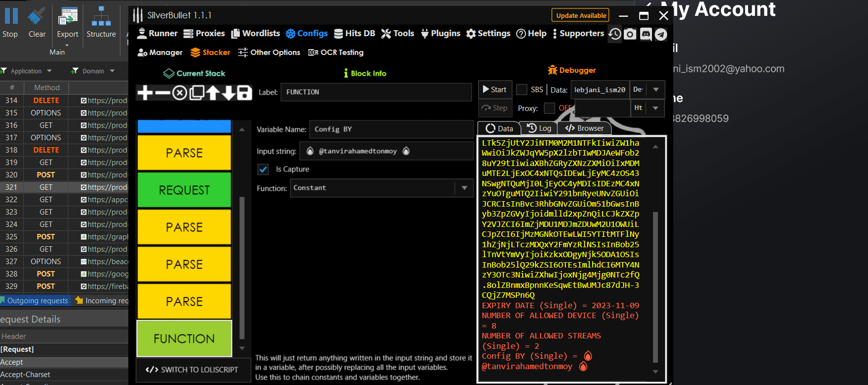This screenshot has height=385, width=868.
Task: Open the Wordlists menu
Action: (x=256, y=33)
